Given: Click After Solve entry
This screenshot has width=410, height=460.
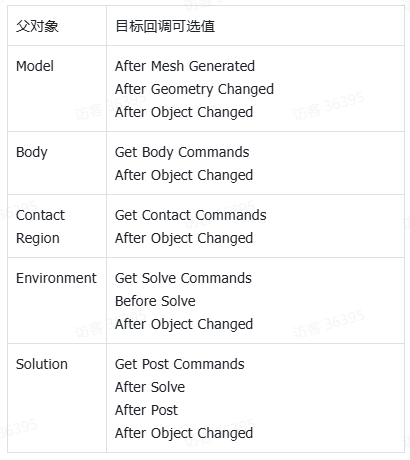Looking at the screenshot, I should 150,387.
